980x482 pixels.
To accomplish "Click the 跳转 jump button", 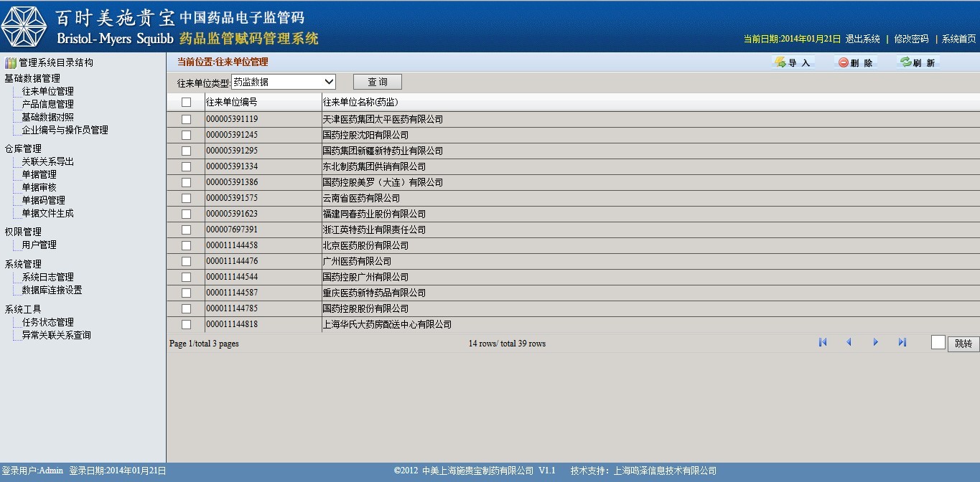I will click(x=963, y=344).
